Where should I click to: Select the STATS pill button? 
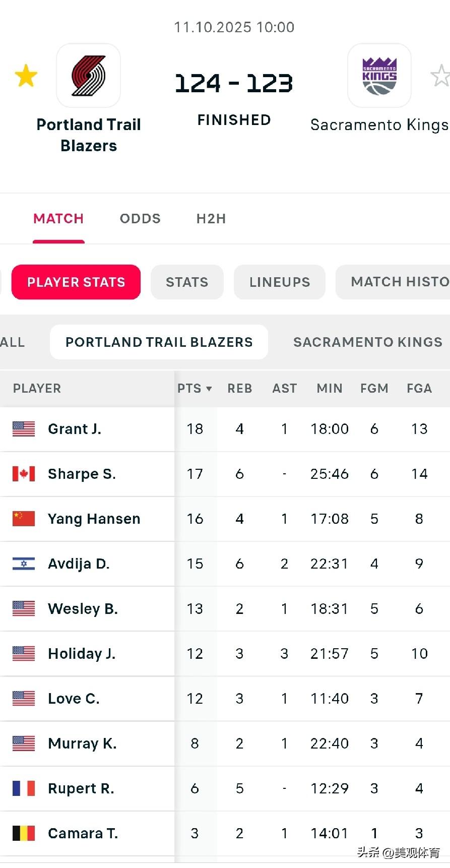(187, 282)
